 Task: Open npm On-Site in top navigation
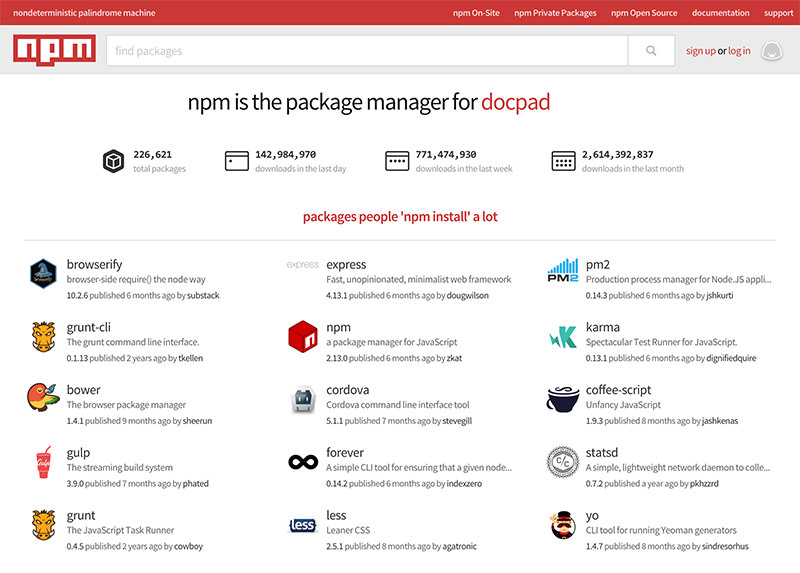(476, 13)
